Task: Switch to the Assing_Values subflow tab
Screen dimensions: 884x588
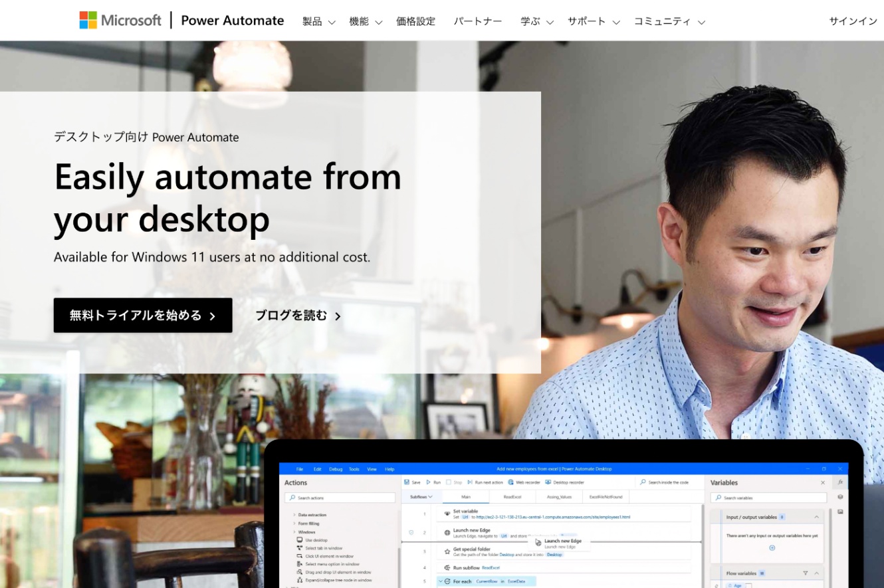Action: [x=559, y=496]
